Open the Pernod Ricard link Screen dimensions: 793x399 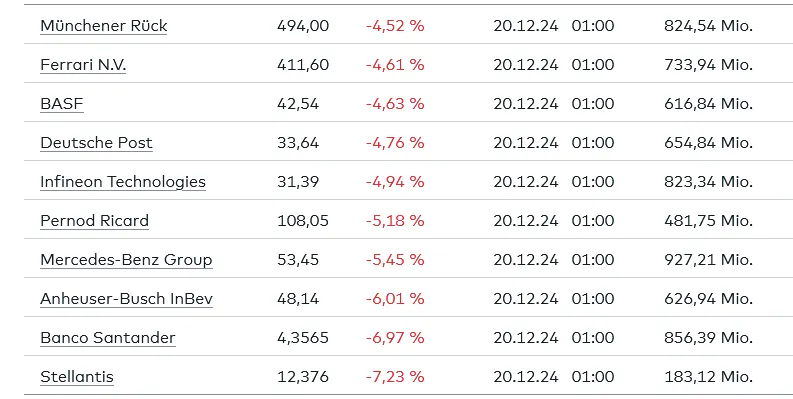point(95,220)
